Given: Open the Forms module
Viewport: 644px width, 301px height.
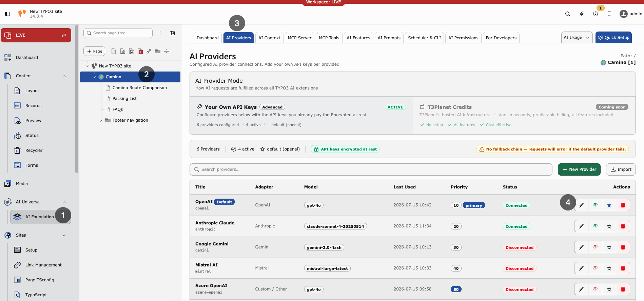Looking at the screenshot, I should coord(41,165).
